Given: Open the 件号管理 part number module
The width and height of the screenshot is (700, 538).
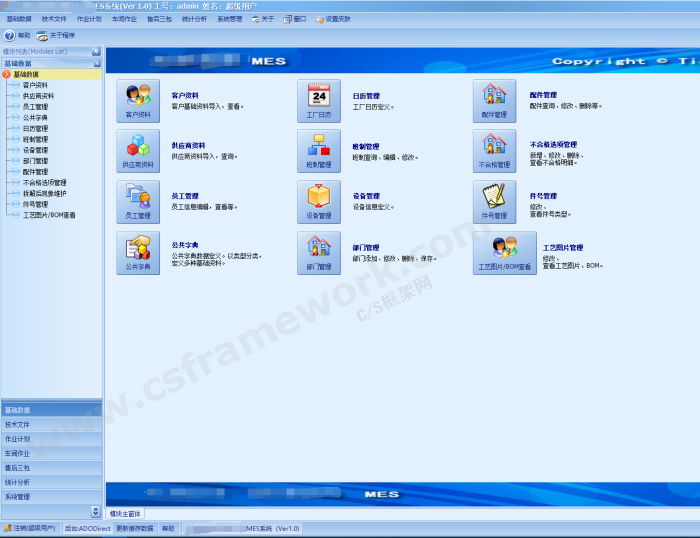Looking at the screenshot, I should (494, 202).
